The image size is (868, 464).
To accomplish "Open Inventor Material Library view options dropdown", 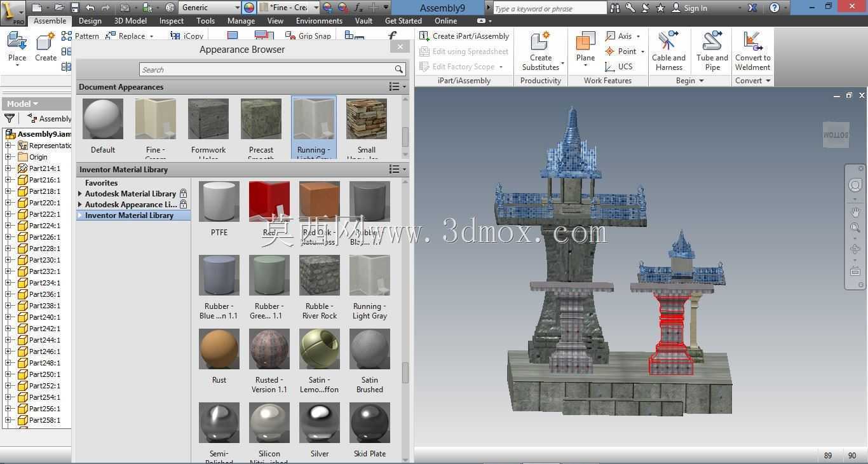I will point(397,170).
